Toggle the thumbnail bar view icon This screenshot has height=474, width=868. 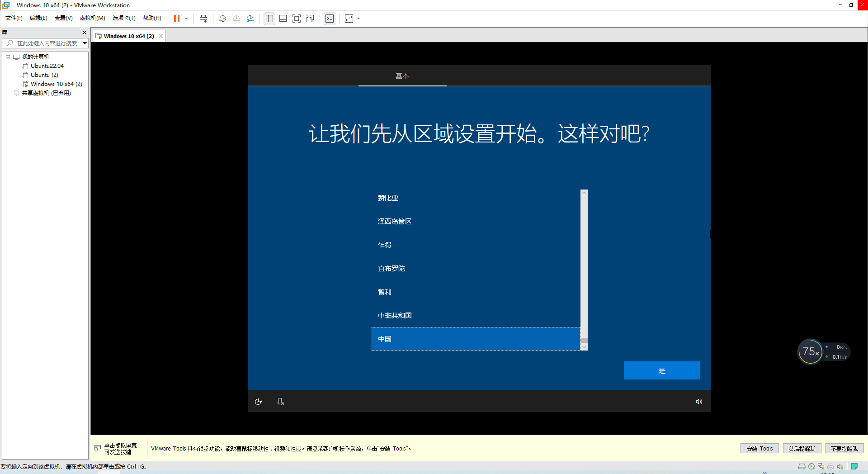tap(283, 19)
